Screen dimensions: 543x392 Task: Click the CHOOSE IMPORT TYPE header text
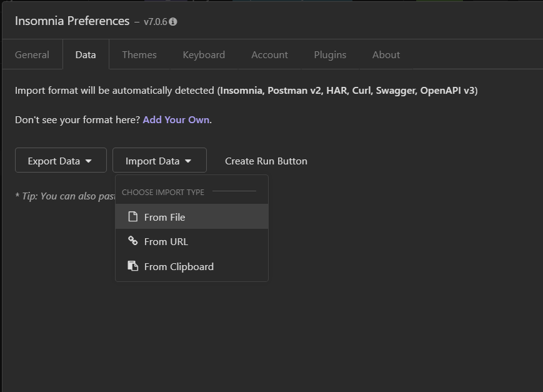click(x=163, y=193)
